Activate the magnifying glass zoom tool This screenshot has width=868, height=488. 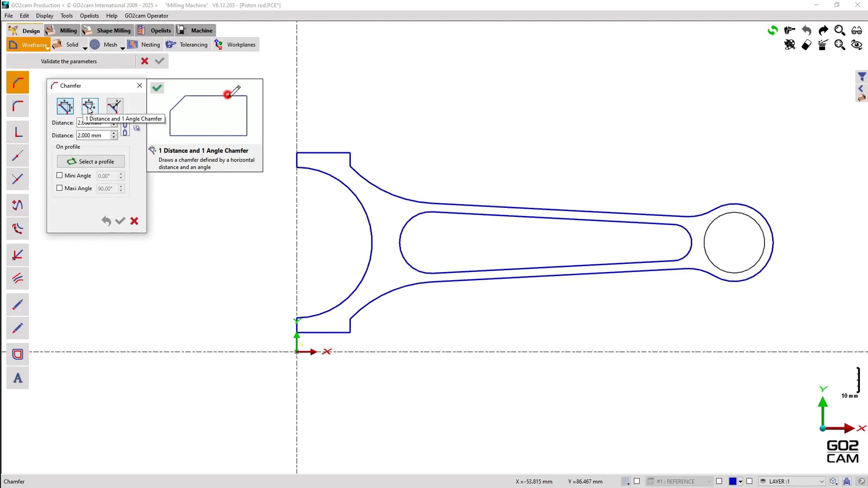[x=840, y=30]
